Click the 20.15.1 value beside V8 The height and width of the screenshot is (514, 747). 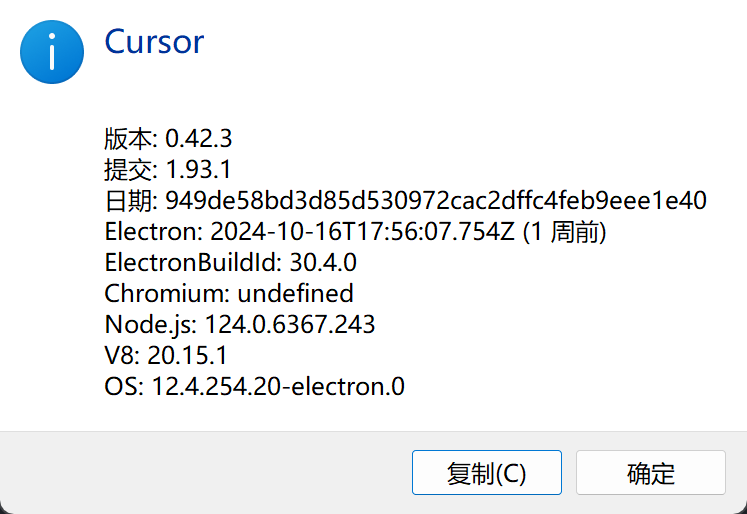pos(187,355)
